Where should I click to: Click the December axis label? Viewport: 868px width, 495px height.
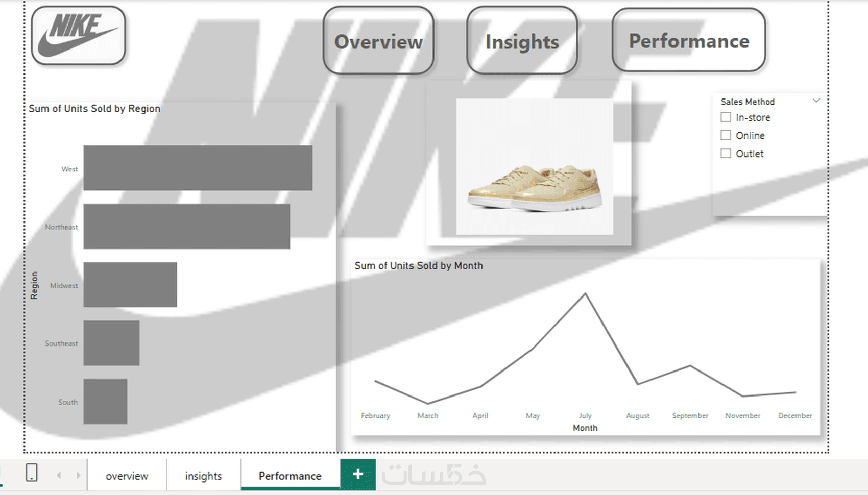point(795,416)
